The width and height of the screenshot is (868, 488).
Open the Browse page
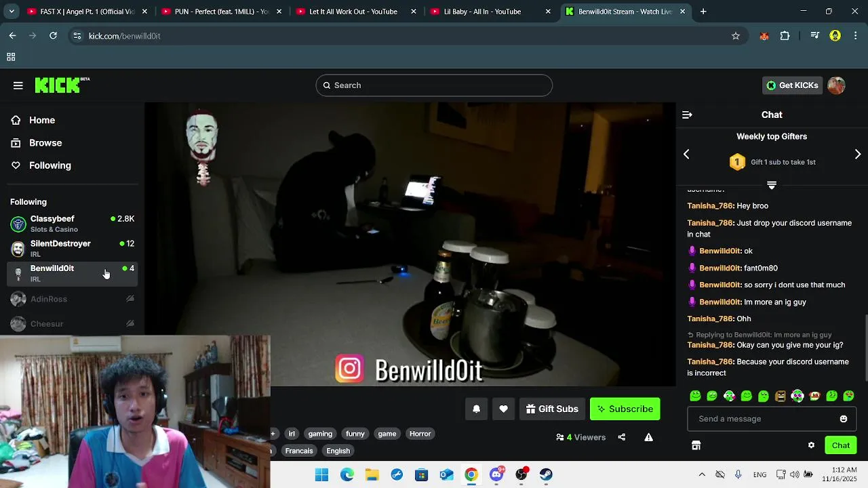45,143
